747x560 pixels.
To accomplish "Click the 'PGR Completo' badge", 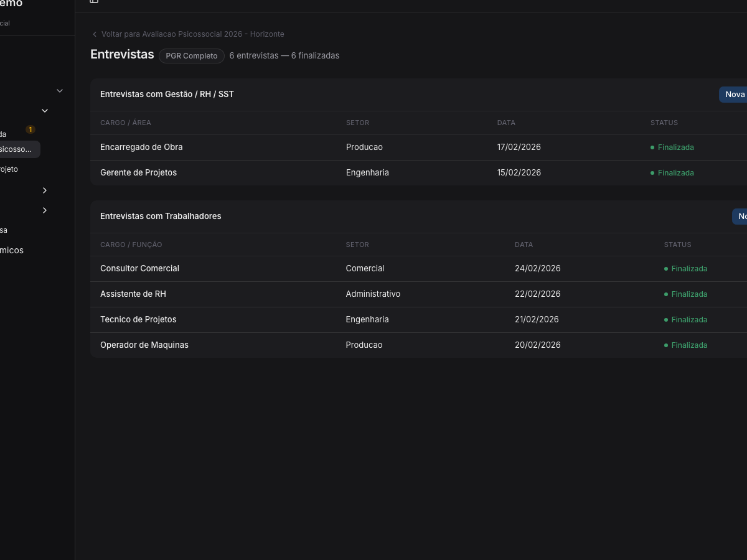I will point(192,56).
